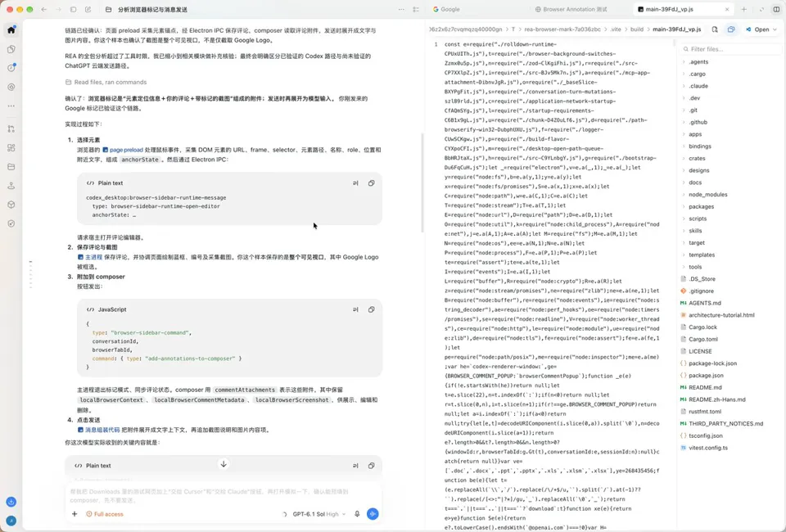This screenshot has height=532, width=786.
Task: Open the GPT-6.1 Sol High model dropdown
Action: pos(318,515)
